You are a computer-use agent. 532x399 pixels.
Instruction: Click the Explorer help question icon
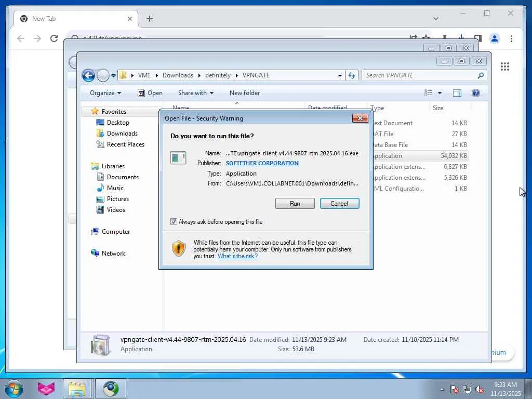tap(476, 93)
